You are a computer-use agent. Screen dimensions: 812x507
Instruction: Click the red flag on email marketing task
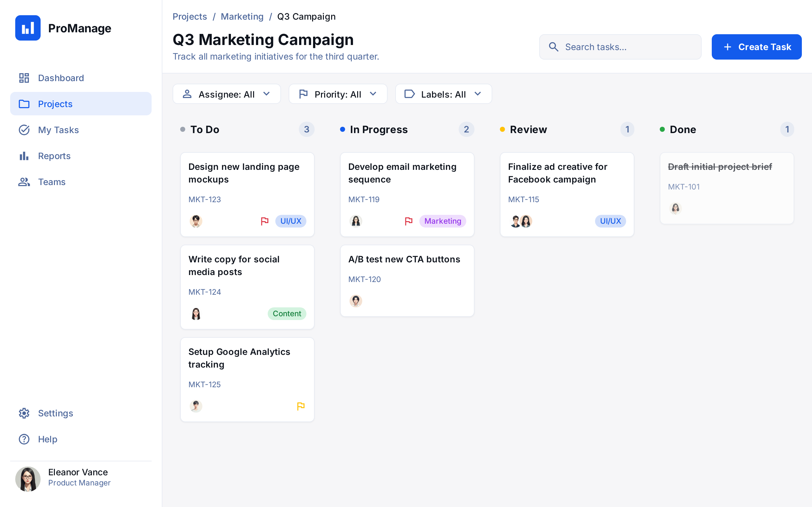coord(408,221)
